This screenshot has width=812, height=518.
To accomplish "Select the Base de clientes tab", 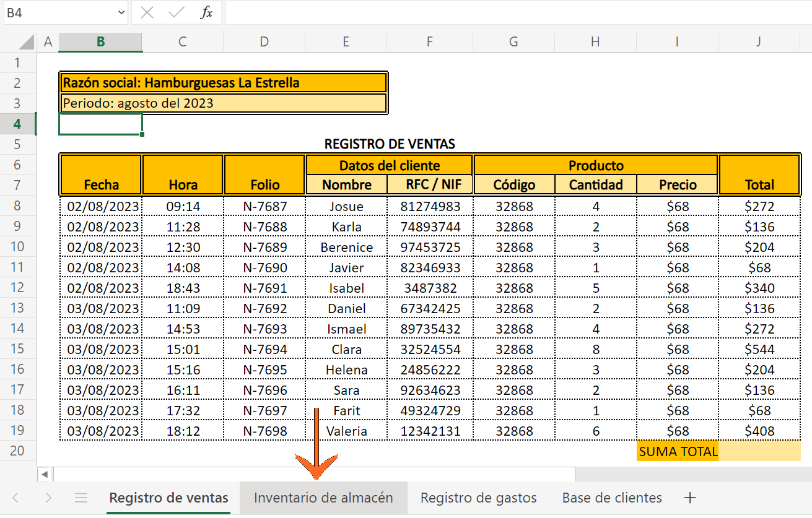I will pos(612,498).
